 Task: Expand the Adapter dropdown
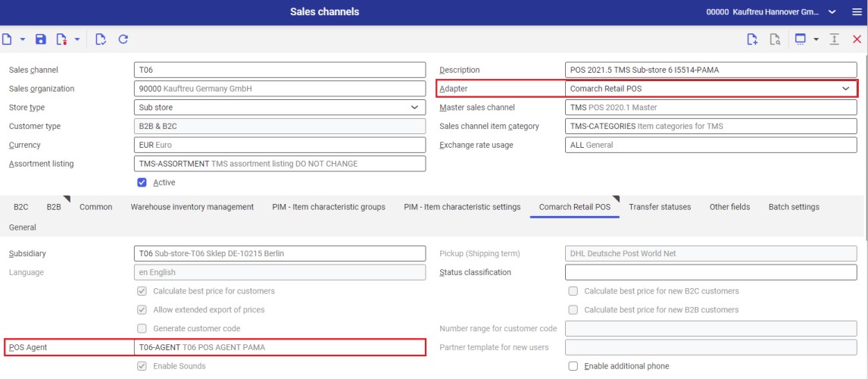pyautogui.click(x=846, y=89)
